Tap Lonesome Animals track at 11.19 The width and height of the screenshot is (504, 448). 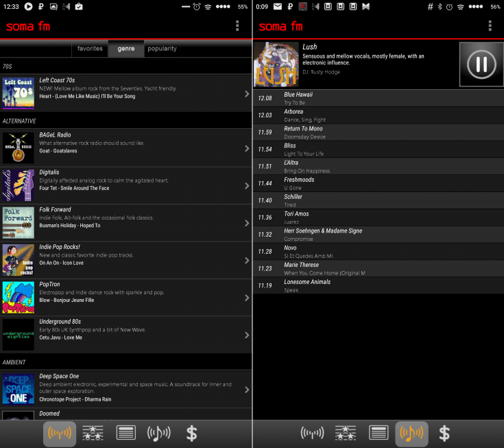pos(379,285)
